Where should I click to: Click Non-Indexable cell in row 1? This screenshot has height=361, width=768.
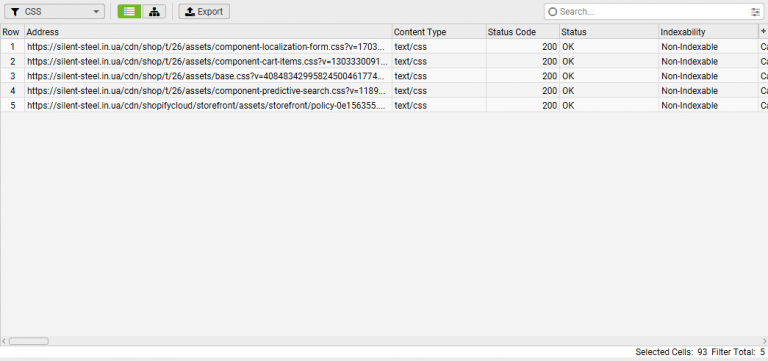tap(708, 47)
